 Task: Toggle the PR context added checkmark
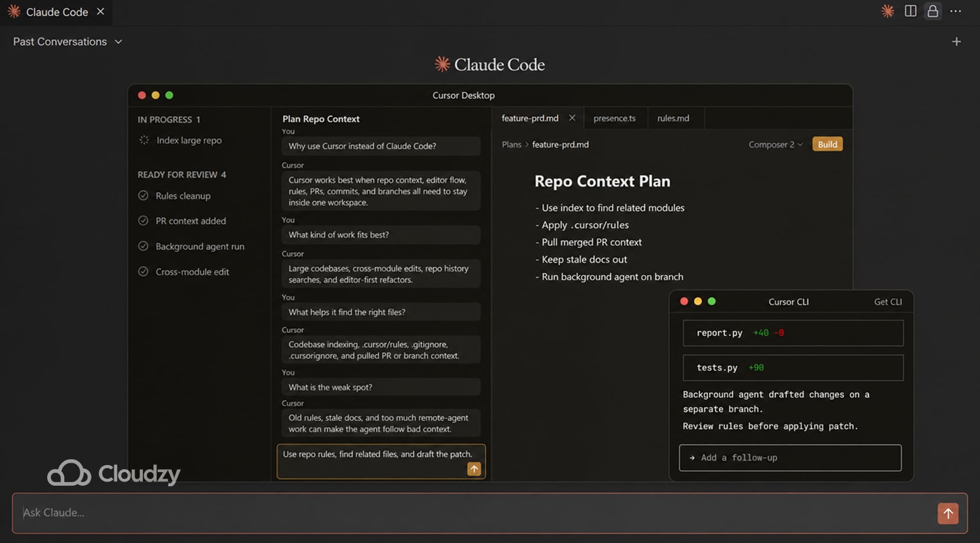[x=143, y=221]
